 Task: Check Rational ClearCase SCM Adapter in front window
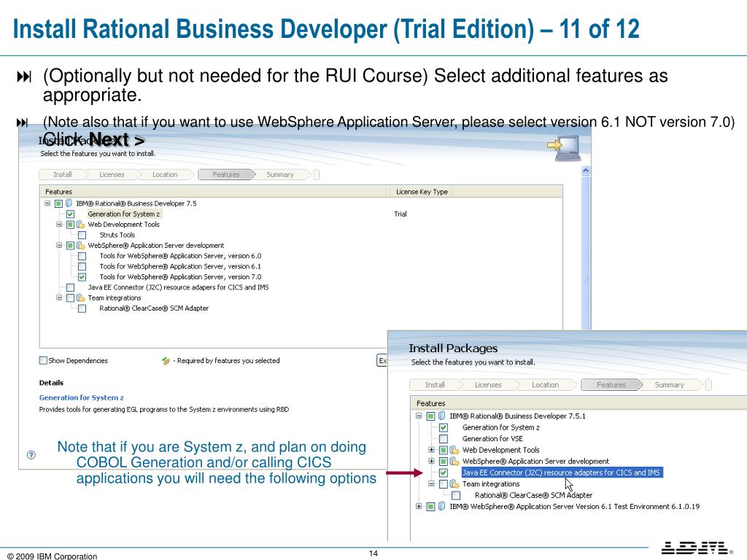coord(456,495)
